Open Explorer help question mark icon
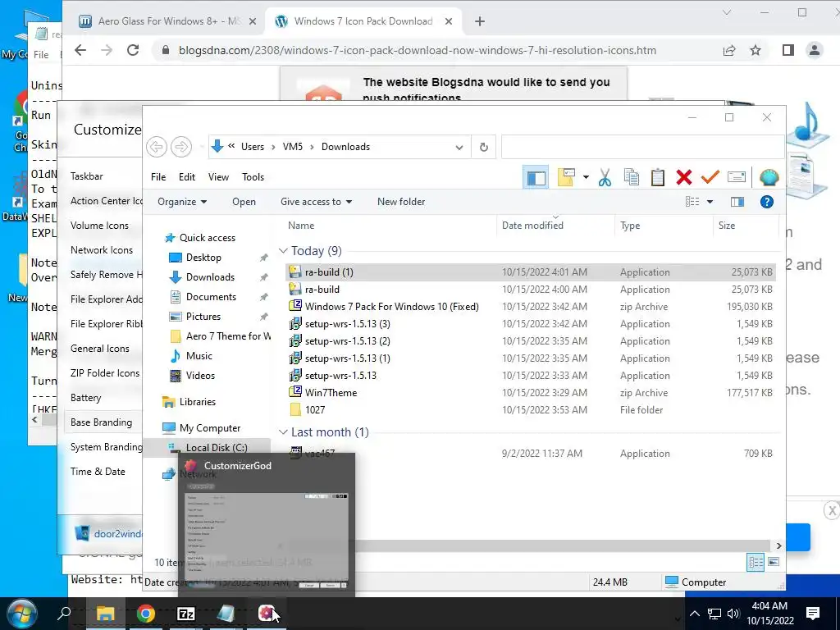The image size is (840, 630). [x=767, y=202]
